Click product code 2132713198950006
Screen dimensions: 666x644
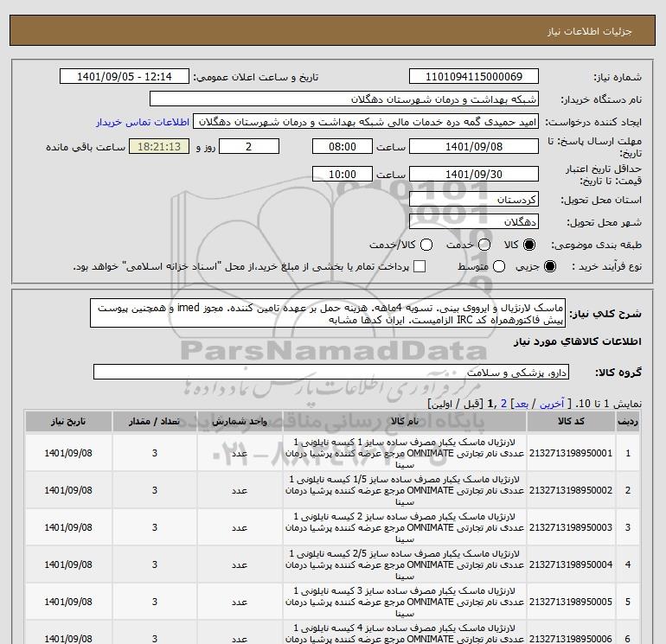[x=571, y=639]
